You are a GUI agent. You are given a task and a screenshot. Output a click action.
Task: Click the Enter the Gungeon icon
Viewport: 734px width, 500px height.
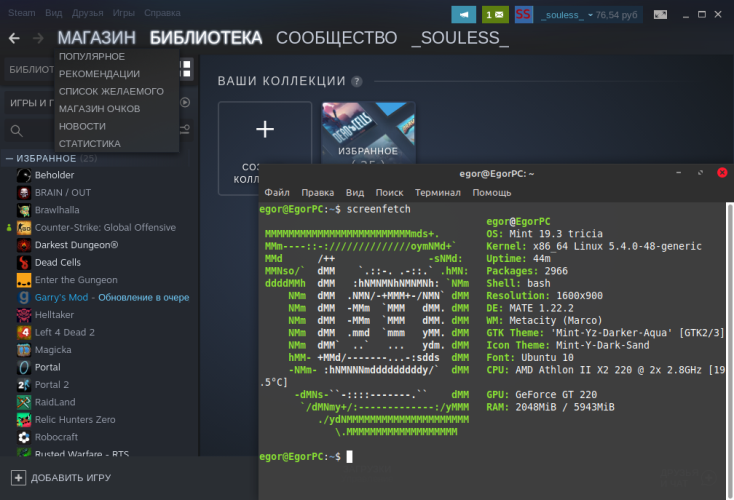click(24, 280)
